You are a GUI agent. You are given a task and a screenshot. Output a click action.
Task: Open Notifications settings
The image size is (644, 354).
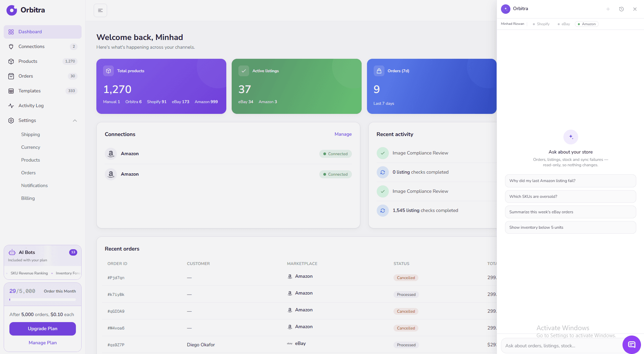34,185
